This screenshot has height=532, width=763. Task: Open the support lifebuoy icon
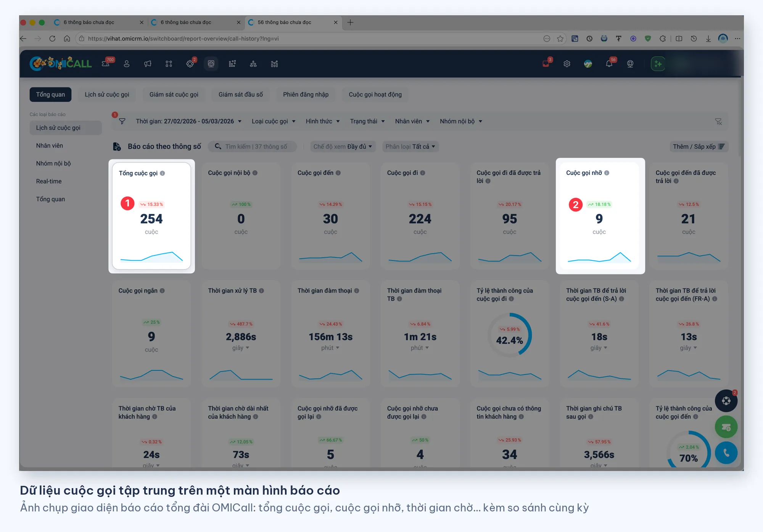[x=630, y=64]
